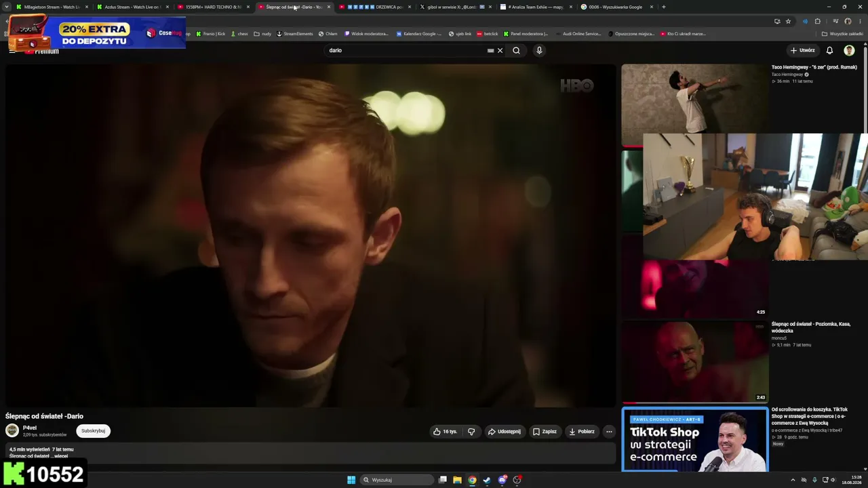The image size is (868, 488).
Task: Open the P4vel channel avatar
Action: [12, 430]
